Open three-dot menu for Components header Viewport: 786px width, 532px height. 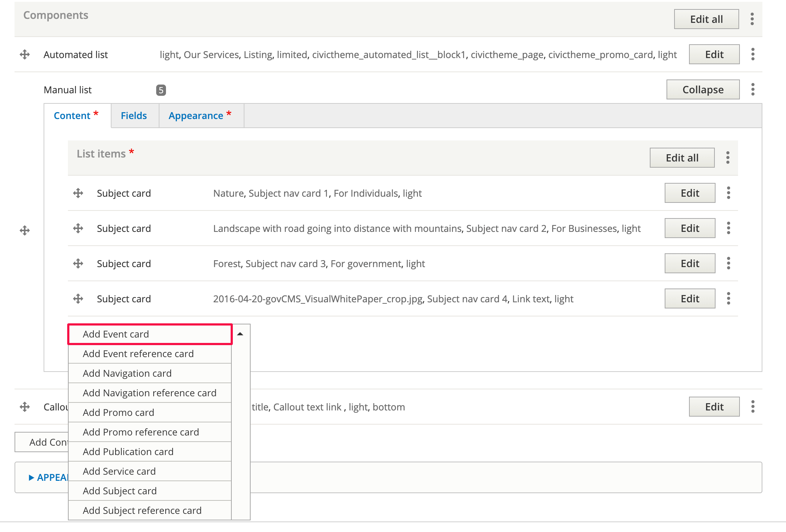(x=752, y=19)
